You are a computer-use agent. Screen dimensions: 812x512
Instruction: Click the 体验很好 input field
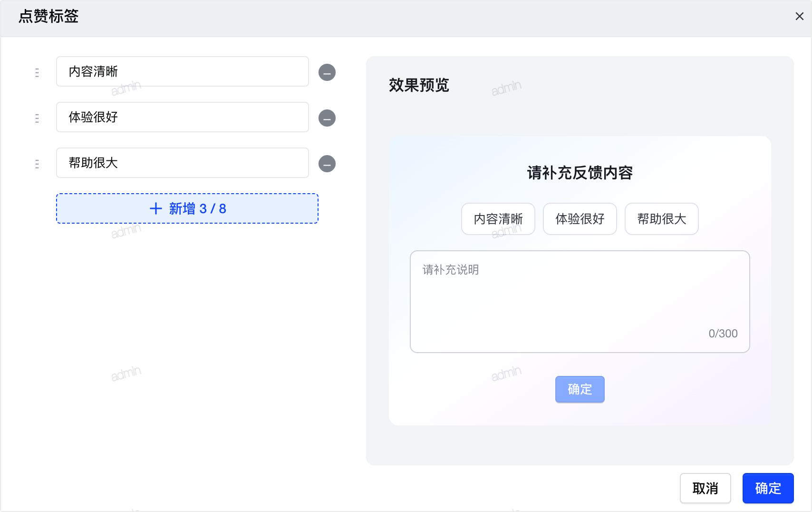(183, 117)
